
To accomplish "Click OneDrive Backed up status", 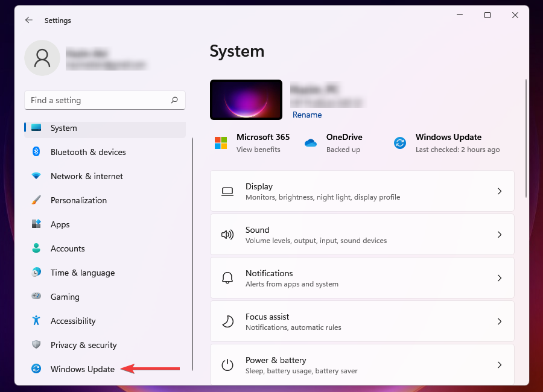I will pos(343,150).
